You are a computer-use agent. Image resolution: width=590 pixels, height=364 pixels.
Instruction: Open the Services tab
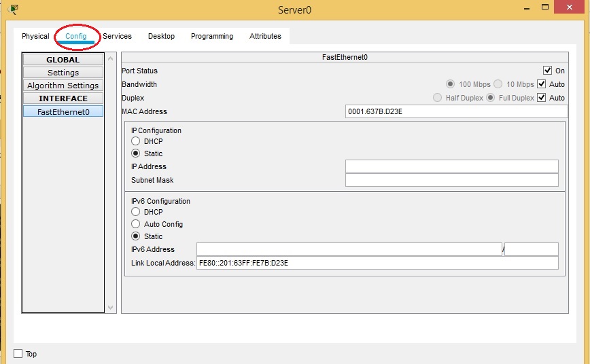pyautogui.click(x=117, y=36)
